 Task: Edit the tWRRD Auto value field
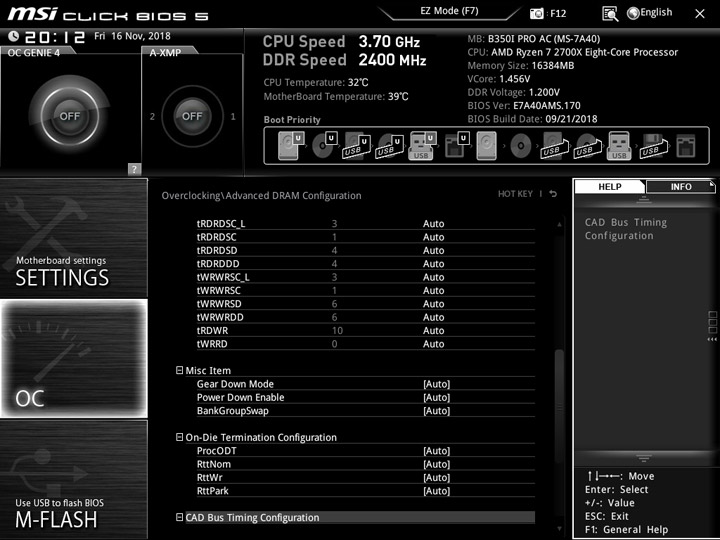pos(433,344)
